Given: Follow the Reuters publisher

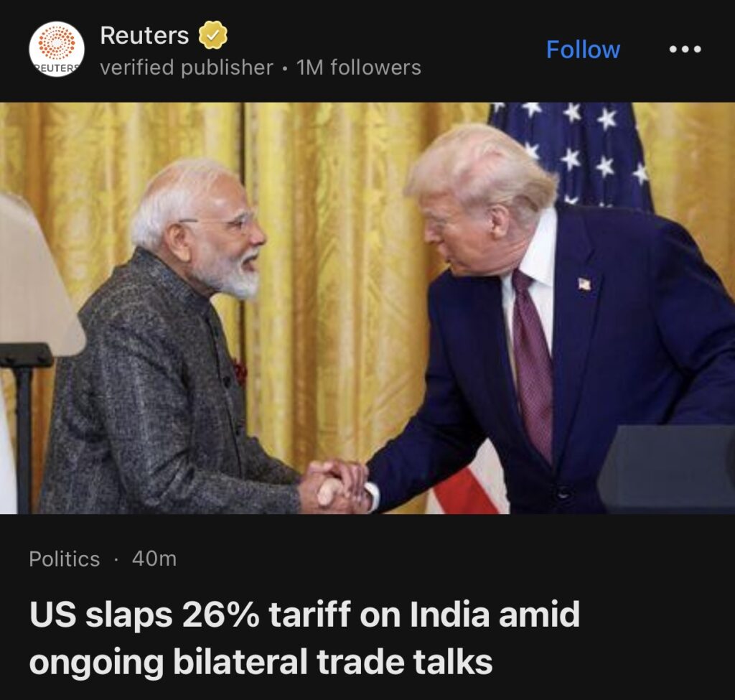Looking at the screenshot, I should 583,50.
